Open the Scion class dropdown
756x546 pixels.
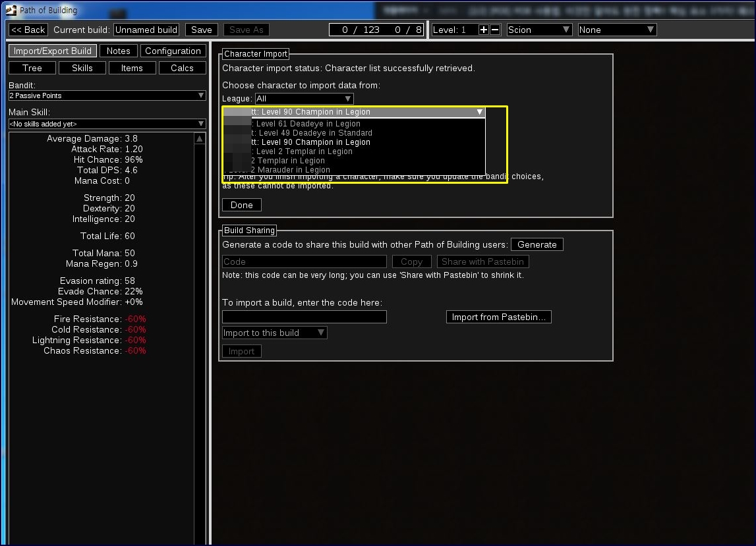tap(539, 30)
